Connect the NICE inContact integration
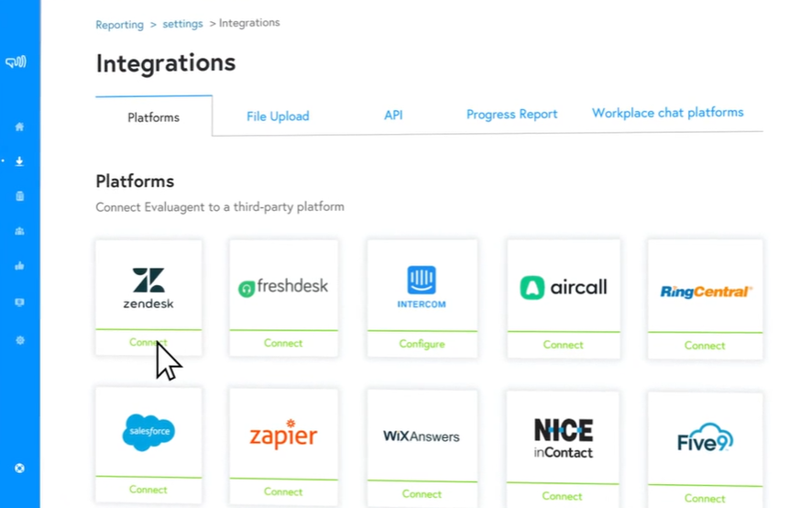 point(563,497)
